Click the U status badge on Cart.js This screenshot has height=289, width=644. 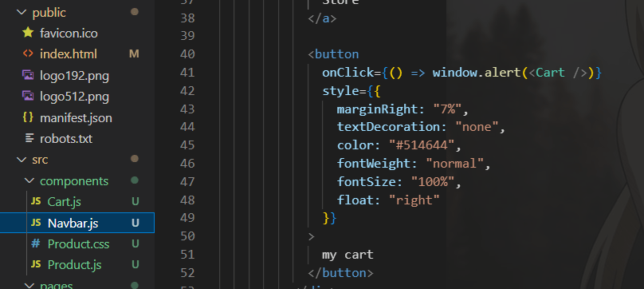click(135, 202)
